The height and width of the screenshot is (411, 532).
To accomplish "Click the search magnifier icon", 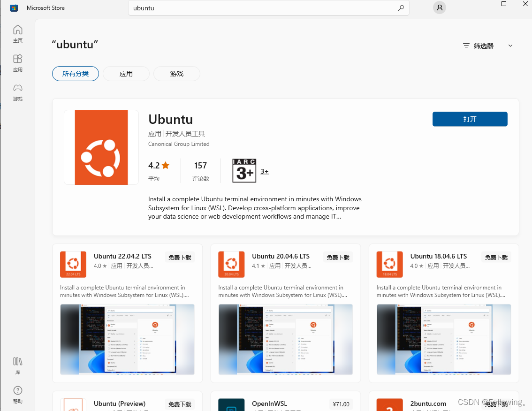I will pyautogui.click(x=401, y=8).
